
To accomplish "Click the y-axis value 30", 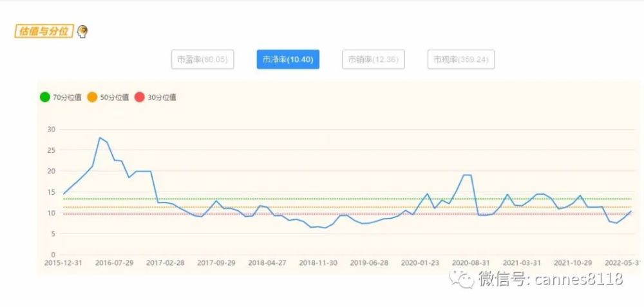I will (x=52, y=129).
